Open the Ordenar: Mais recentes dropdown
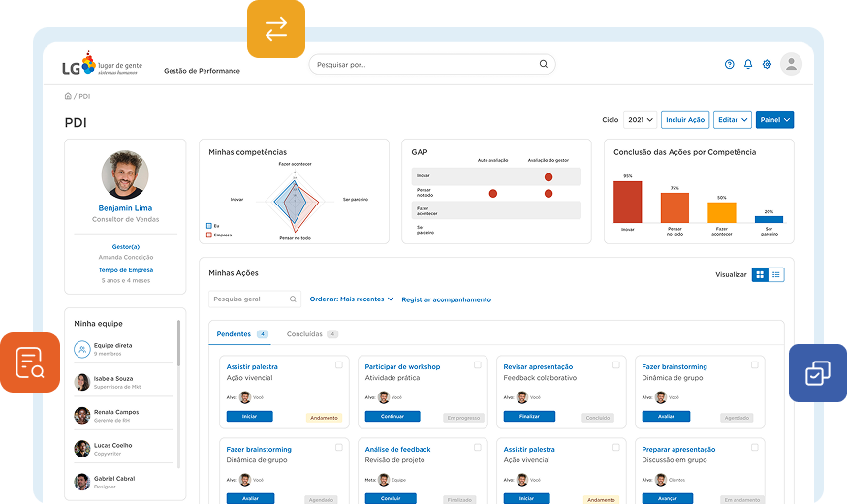This screenshot has width=847, height=504. 352,299
